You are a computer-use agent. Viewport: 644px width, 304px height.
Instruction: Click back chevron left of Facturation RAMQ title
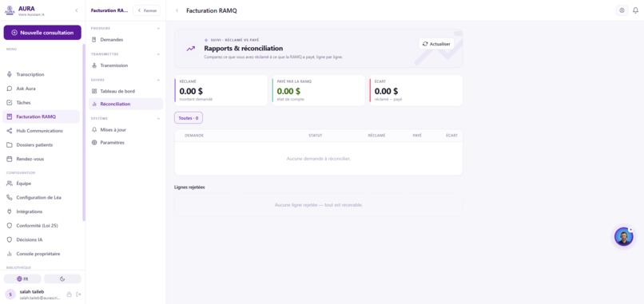click(177, 10)
